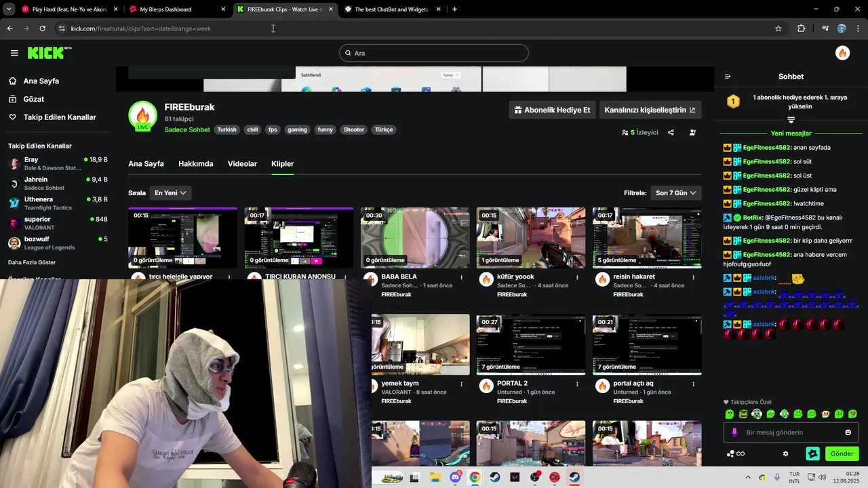Open Uthenera's channel in the sidebar

coord(58,203)
